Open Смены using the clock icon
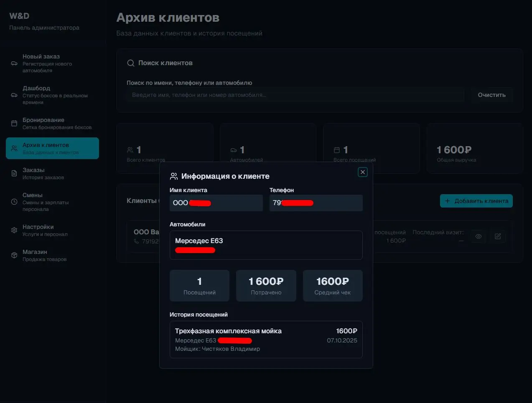This screenshot has width=532, height=403. coord(14,202)
